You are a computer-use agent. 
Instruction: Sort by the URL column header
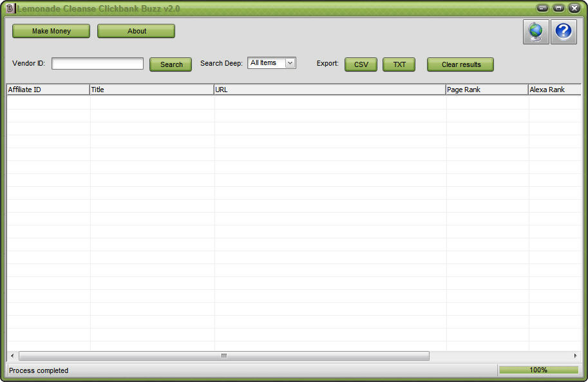330,90
